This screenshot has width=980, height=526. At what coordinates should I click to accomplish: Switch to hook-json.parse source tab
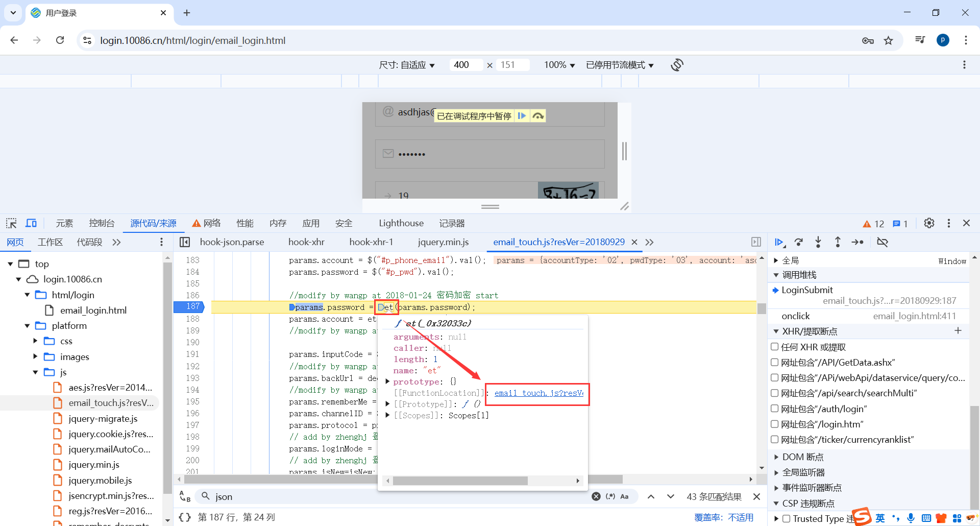pos(232,242)
